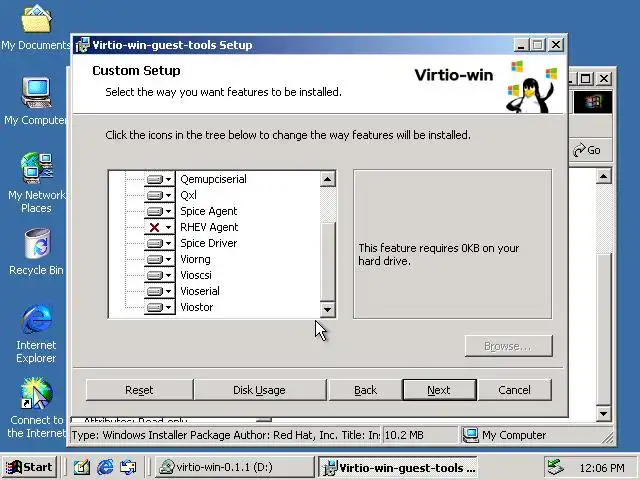This screenshot has height=480, width=640.
Task: Select the Spice Agent tree row
Action: pyautogui.click(x=209, y=211)
